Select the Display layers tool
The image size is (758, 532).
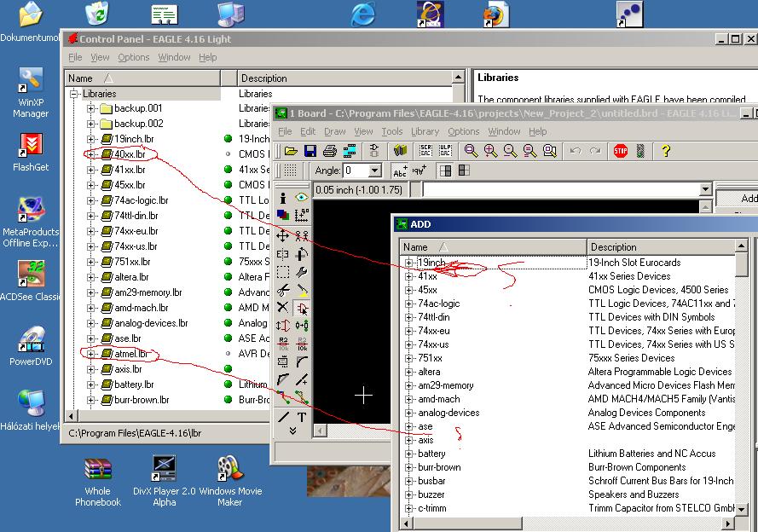pyautogui.click(x=283, y=215)
